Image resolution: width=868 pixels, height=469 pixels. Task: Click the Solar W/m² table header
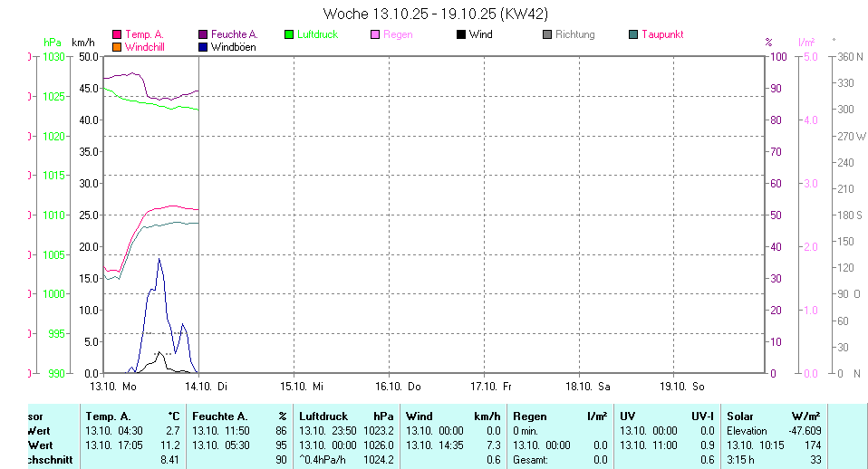coord(774,416)
